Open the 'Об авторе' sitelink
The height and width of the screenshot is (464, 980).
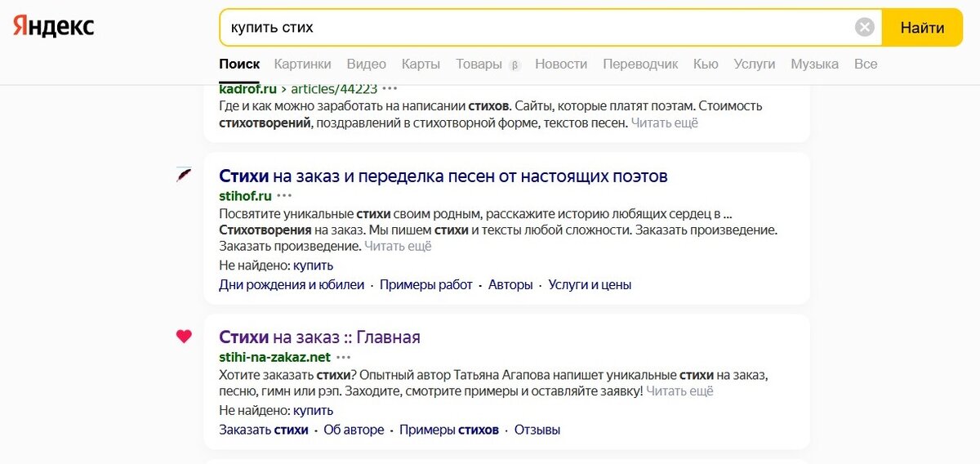coord(354,430)
